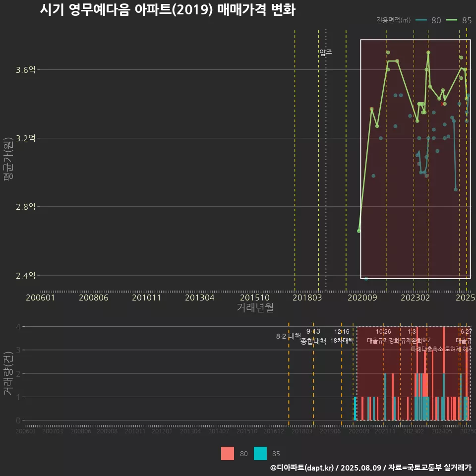Click '200703' on the volume chart x-axis
This screenshot has height=476, width=476.
click(x=52, y=431)
